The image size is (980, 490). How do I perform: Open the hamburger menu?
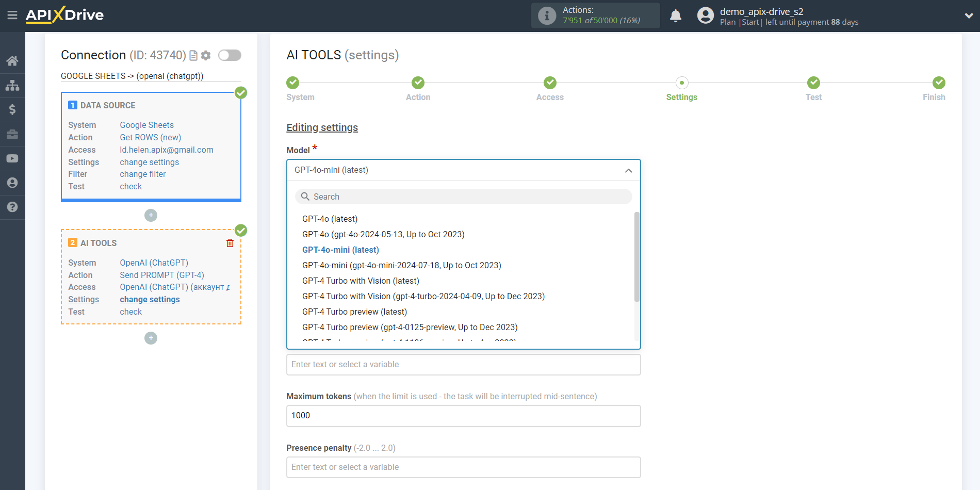pyautogui.click(x=12, y=15)
